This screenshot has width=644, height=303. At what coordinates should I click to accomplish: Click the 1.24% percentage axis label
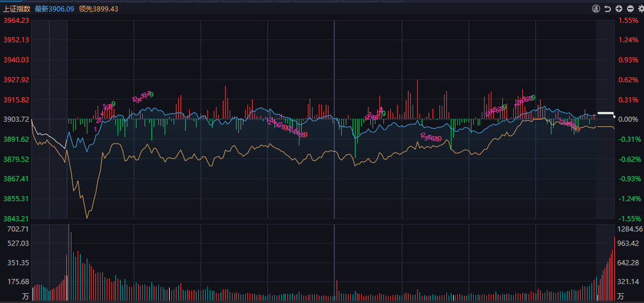point(629,40)
